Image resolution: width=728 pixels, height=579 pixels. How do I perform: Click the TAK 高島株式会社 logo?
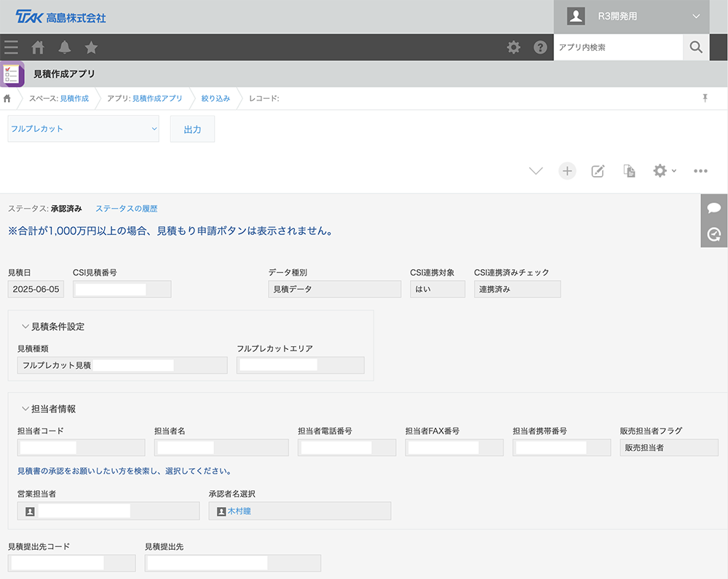coord(60,17)
